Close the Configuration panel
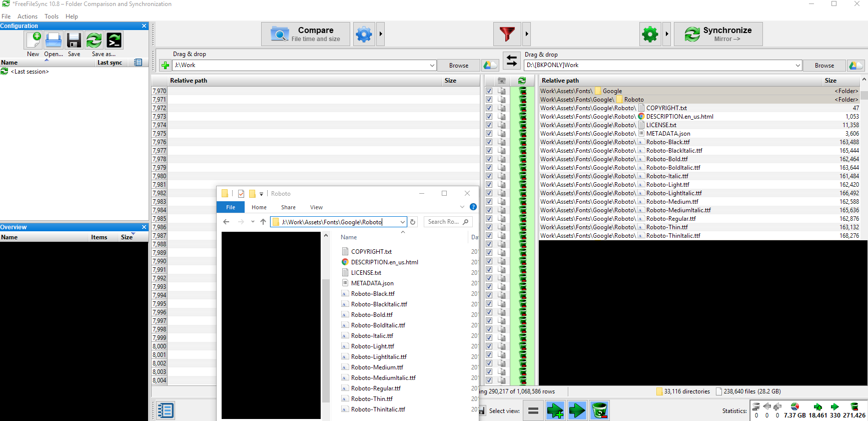868x421 pixels. (x=144, y=26)
